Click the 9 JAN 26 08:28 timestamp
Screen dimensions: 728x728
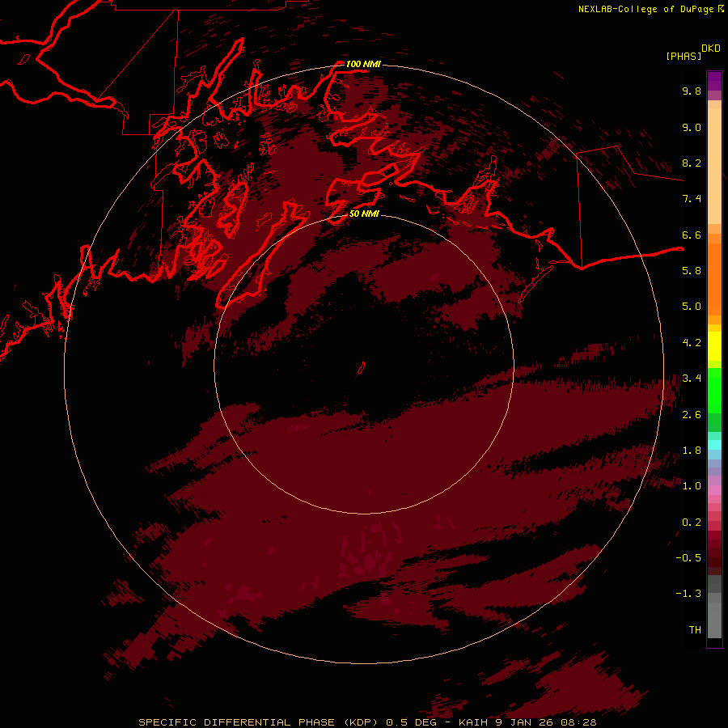[x=547, y=722]
